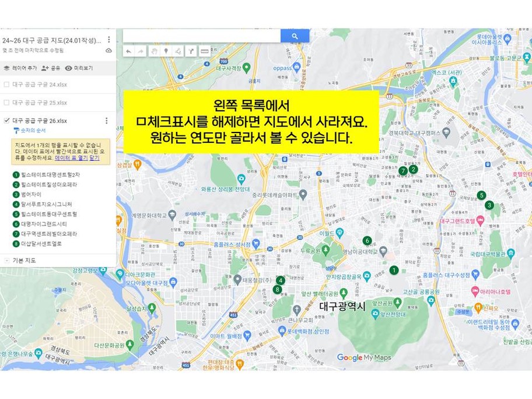Click the map title 24~26 대구 공급 지도
This screenshot has height=399, width=532.
[x=51, y=41]
